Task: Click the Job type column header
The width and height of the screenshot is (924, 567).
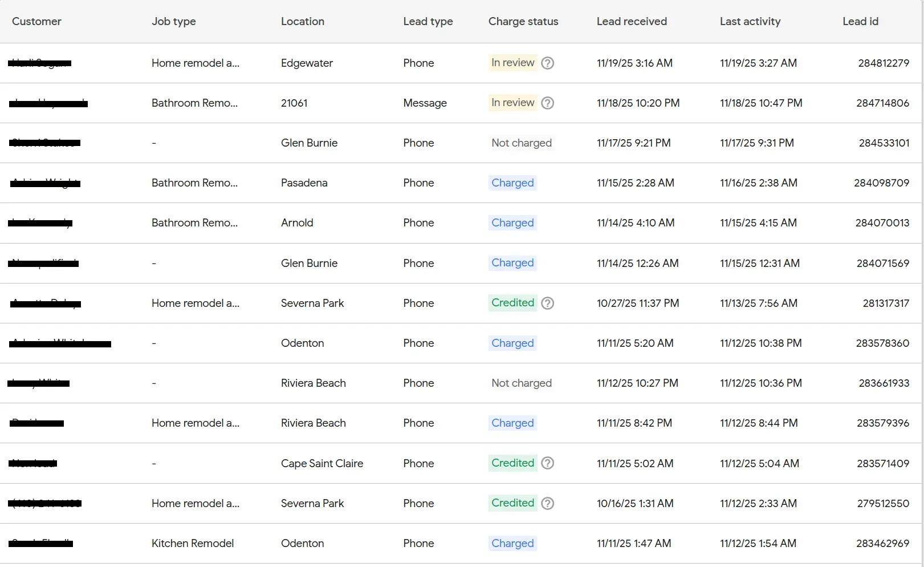Action: [x=173, y=21]
